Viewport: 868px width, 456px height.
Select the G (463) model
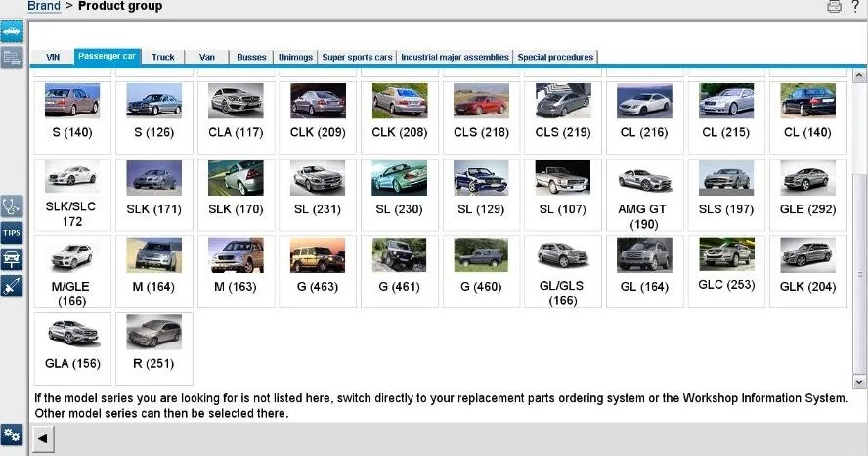click(318, 271)
